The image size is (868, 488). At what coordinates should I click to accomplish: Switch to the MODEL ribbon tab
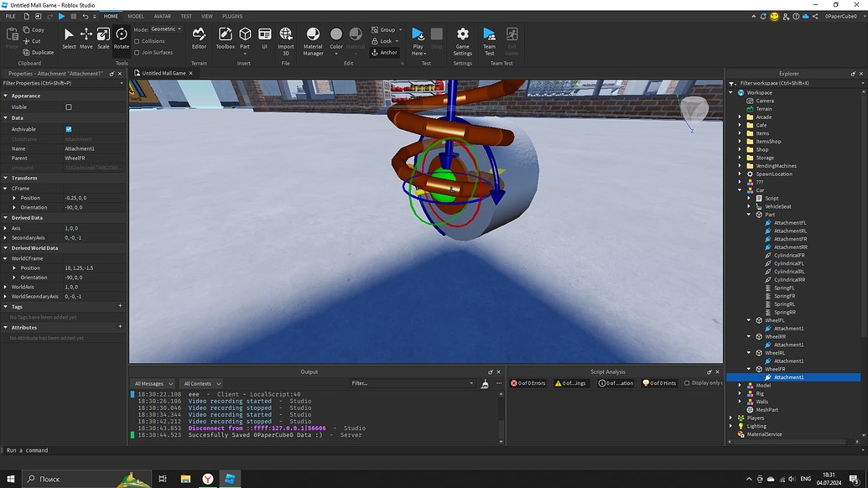[135, 15]
